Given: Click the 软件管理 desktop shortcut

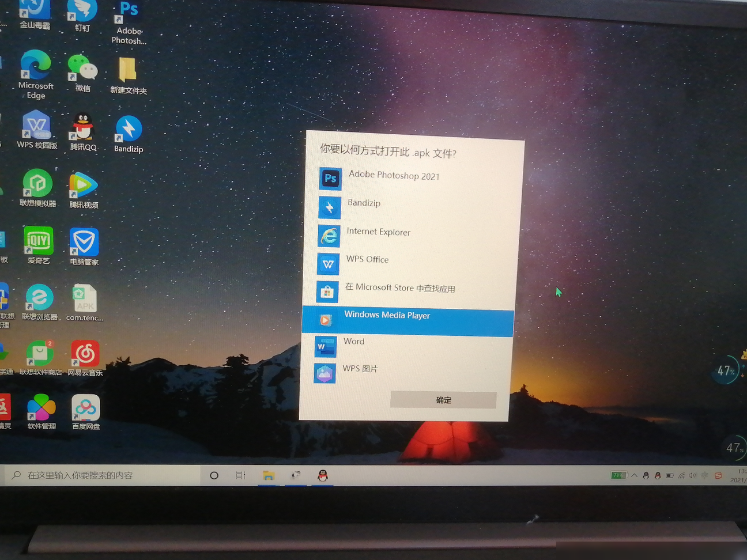Looking at the screenshot, I should tap(41, 412).
